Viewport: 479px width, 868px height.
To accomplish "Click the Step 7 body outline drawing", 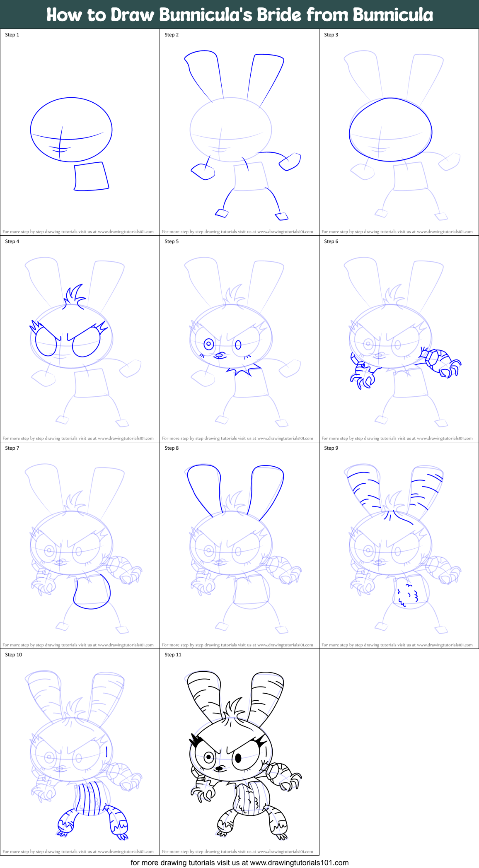I will [x=83, y=548].
